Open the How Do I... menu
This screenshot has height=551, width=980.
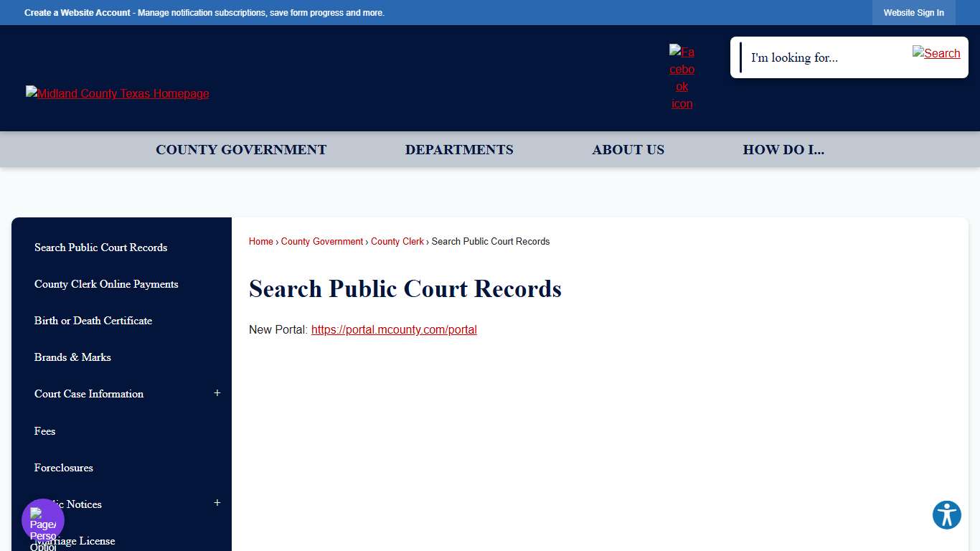784,149
